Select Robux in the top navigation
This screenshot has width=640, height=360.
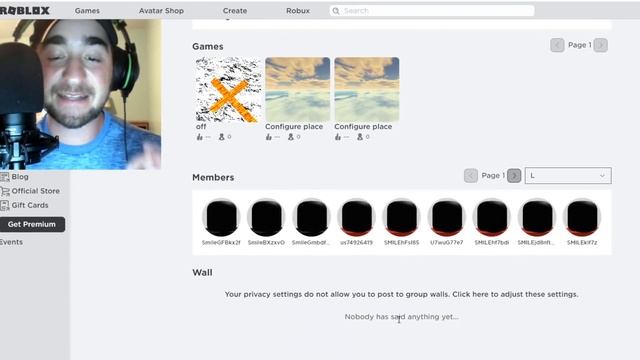tap(298, 11)
